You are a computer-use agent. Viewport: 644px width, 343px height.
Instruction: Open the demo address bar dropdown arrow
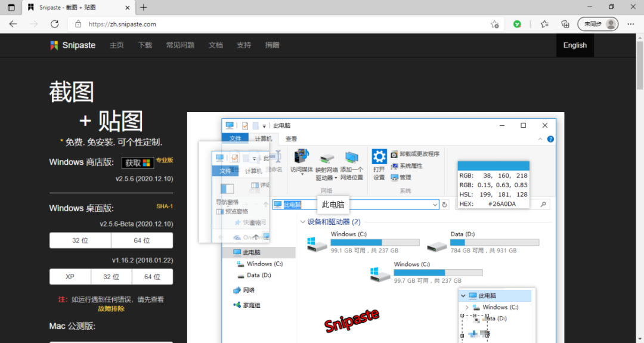[x=435, y=205]
